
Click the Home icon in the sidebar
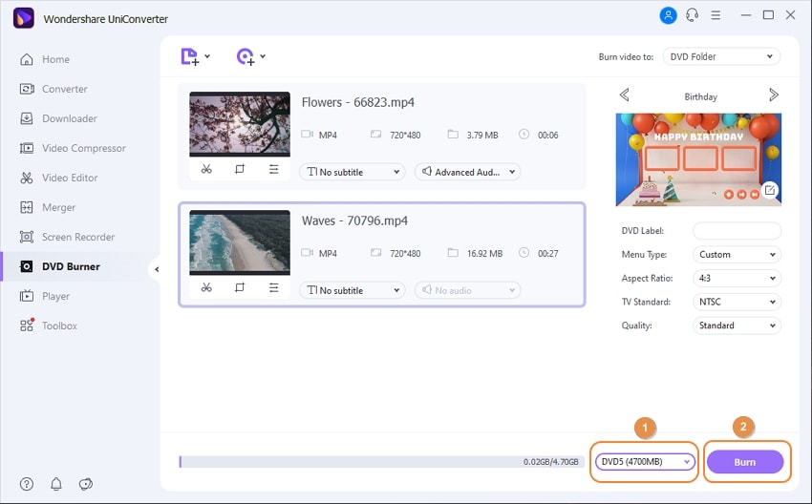(27, 59)
